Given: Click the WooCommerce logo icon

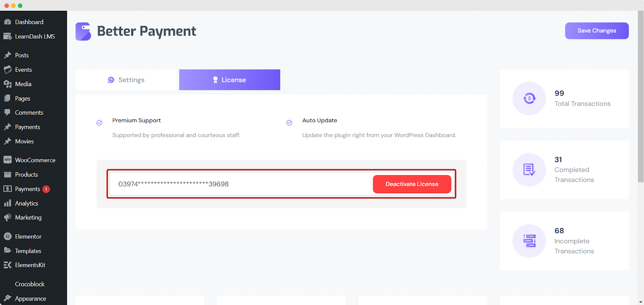Looking at the screenshot, I should pos(7,160).
